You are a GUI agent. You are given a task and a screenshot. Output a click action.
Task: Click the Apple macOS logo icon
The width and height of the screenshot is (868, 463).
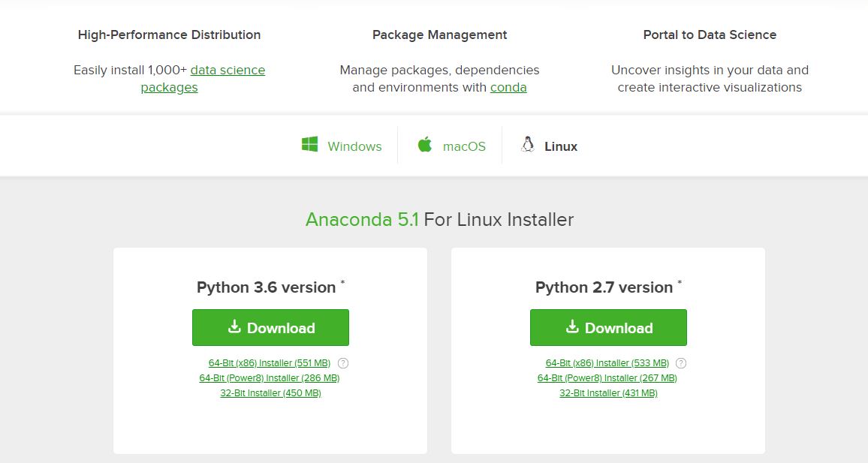tap(424, 144)
